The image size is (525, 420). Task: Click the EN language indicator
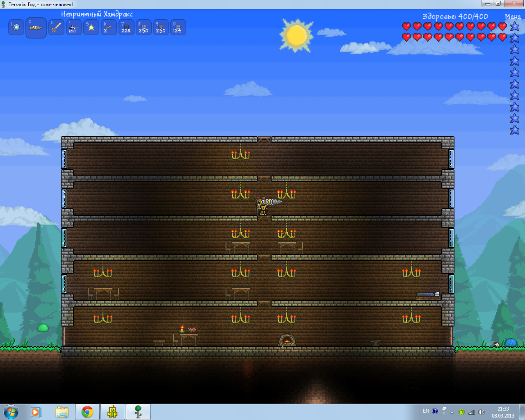point(426,411)
